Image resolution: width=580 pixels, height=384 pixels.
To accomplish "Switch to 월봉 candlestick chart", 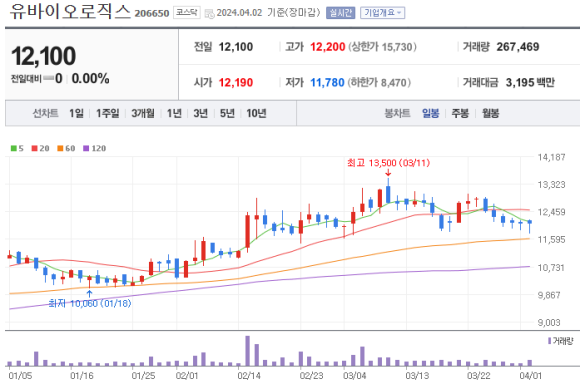I will (x=490, y=113).
